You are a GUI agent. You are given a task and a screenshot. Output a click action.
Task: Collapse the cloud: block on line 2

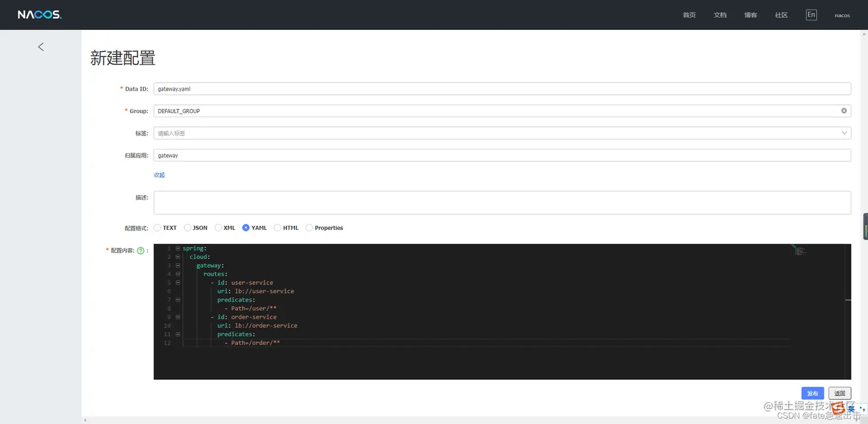tap(178, 257)
